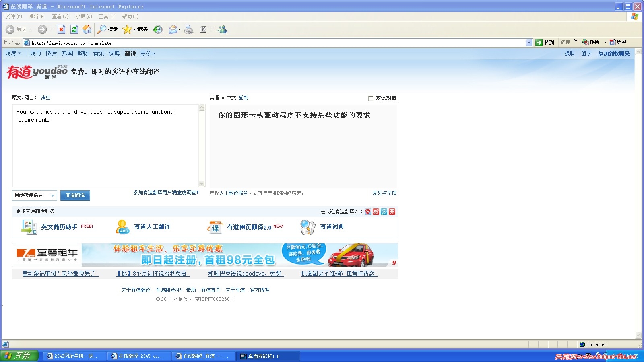
Task: Enable the 双语对照 bilingual checkbox
Action: pyautogui.click(x=371, y=98)
